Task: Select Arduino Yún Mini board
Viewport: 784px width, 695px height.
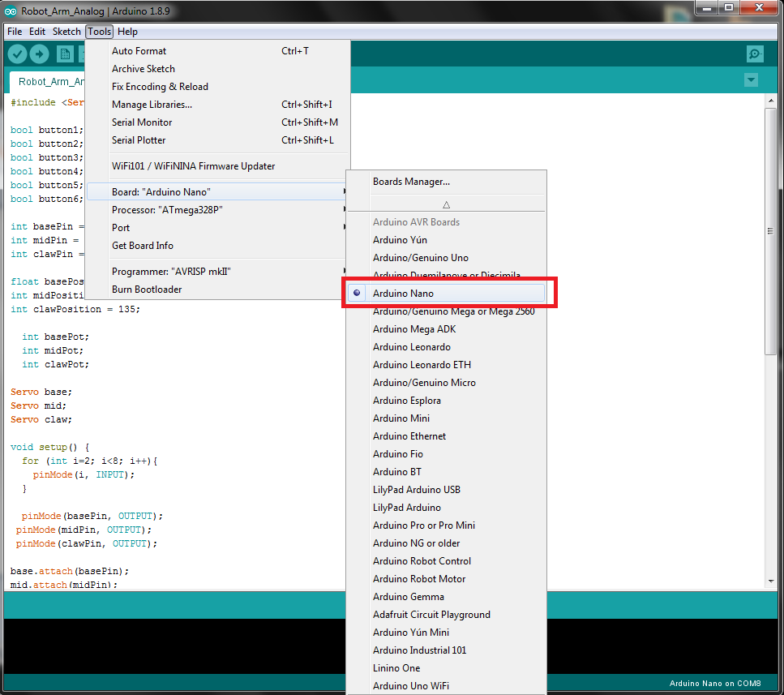Action: [x=446, y=633]
